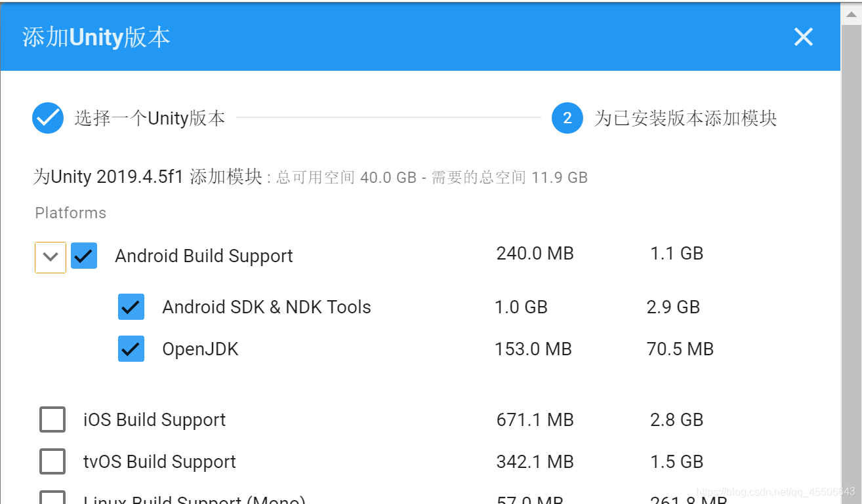Click the OpenJDK label
Image resolution: width=862 pixels, height=504 pixels.
pyautogui.click(x=200, y=349)
